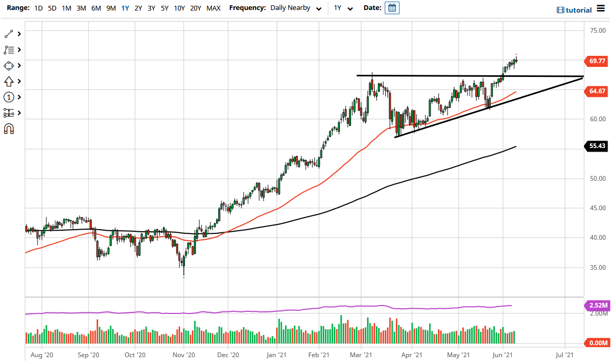Click the tutorial grid icon

pos(560,9)
